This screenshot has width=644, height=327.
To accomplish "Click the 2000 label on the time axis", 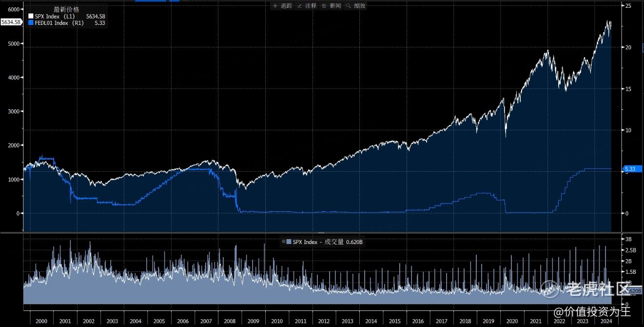I will pos(41,322).
